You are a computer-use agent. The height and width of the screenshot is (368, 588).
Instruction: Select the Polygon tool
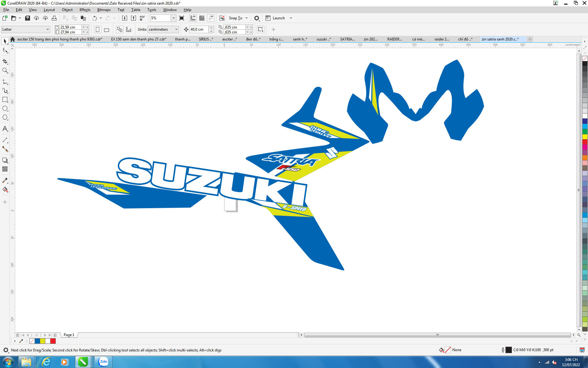5,117
